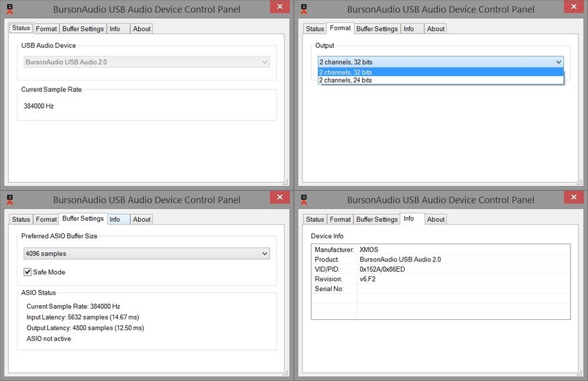
Task: Click the Burson logo icon in the Format window title bar
Action: pyautogui.click(x=304, y=9)
